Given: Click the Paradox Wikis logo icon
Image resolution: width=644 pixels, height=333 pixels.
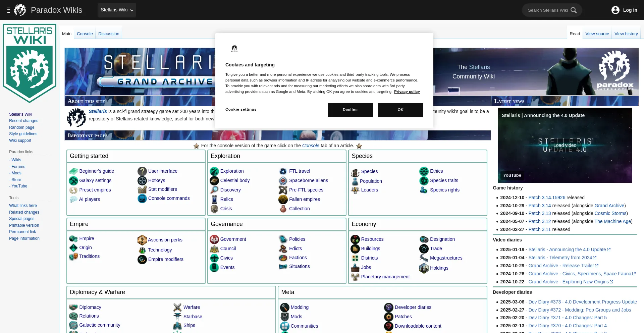Looking at the screenshot, I should [20, 10].
